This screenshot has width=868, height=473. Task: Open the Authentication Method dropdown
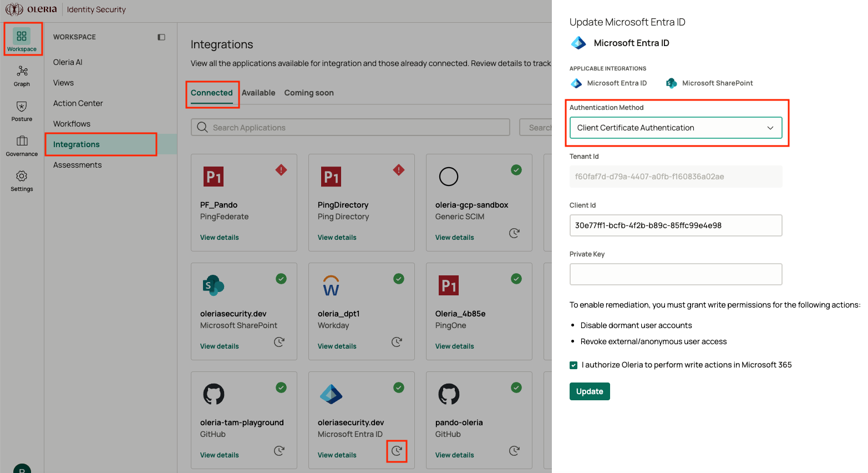pos(676,128)
